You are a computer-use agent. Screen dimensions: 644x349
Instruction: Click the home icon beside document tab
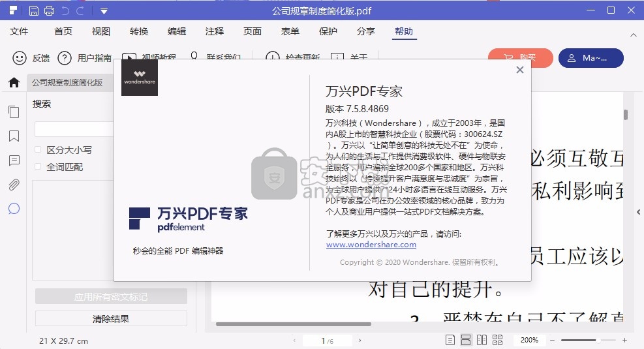point(14,83)
